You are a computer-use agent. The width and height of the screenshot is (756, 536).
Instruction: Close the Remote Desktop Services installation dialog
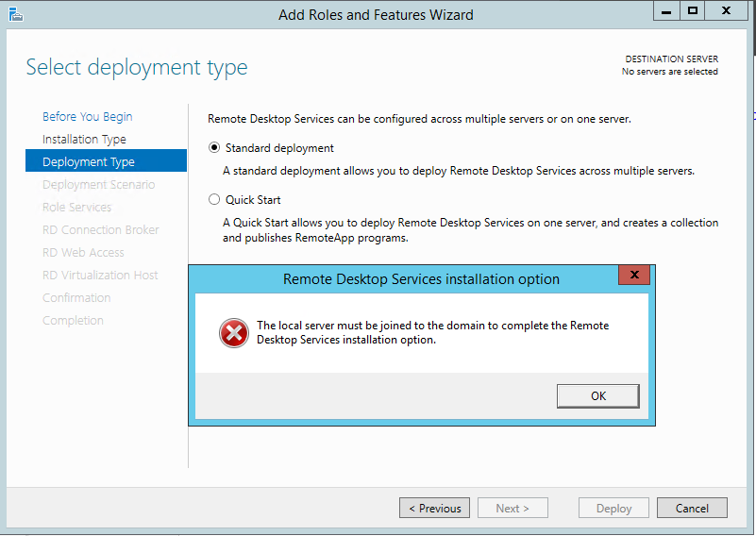(x=634, y=275)
